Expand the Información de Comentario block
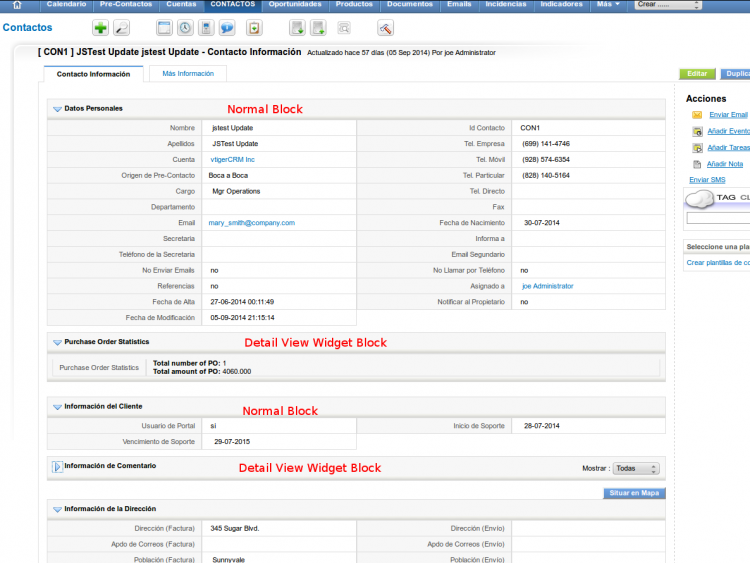750x563 pixels. tap(56, 466)
